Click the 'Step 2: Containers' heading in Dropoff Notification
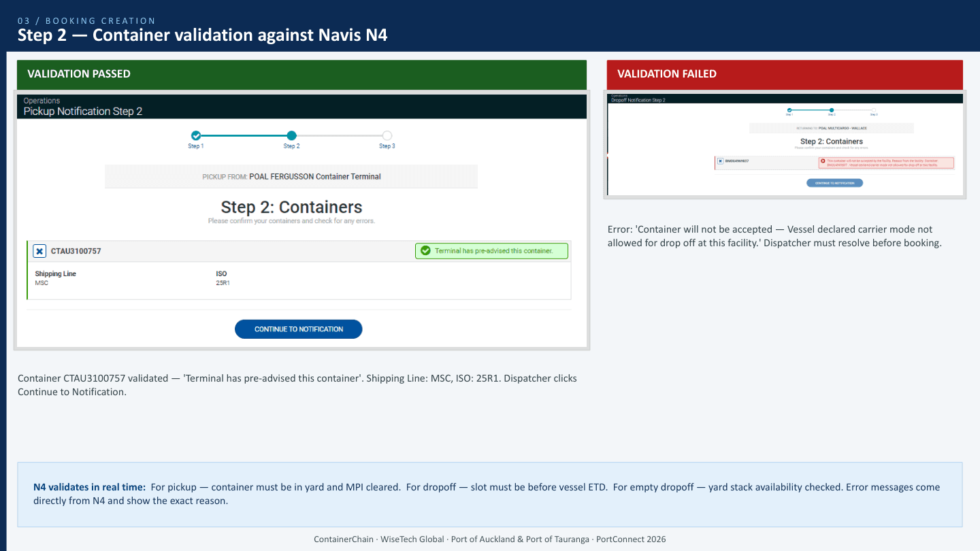The image size is (980, 551). [x=832, y=141]
